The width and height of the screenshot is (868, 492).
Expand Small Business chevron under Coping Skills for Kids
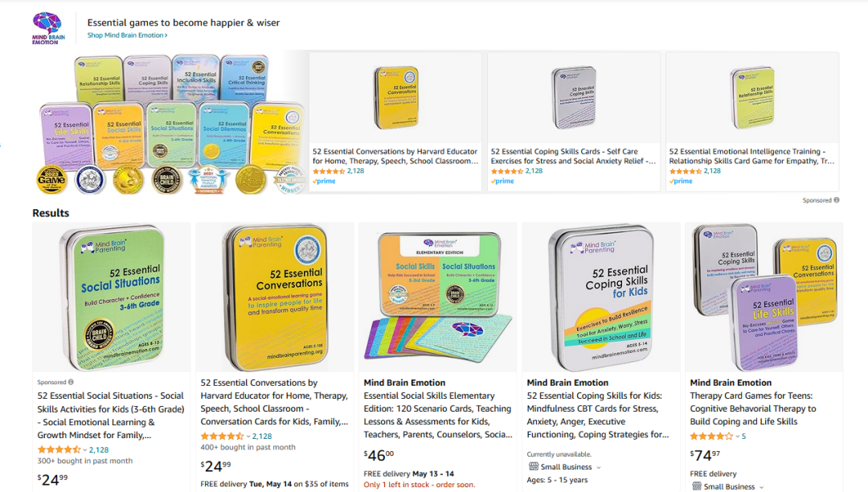[x=599, y=467]
